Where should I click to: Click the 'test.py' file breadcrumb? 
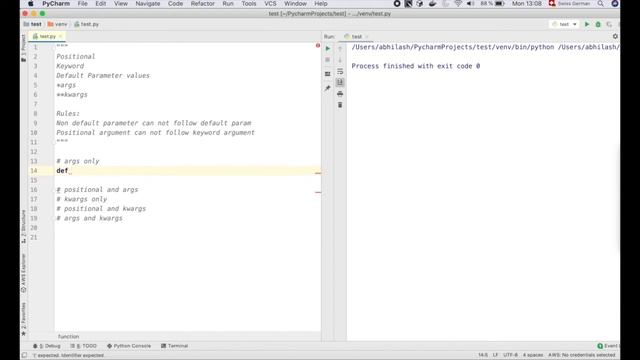87,24
